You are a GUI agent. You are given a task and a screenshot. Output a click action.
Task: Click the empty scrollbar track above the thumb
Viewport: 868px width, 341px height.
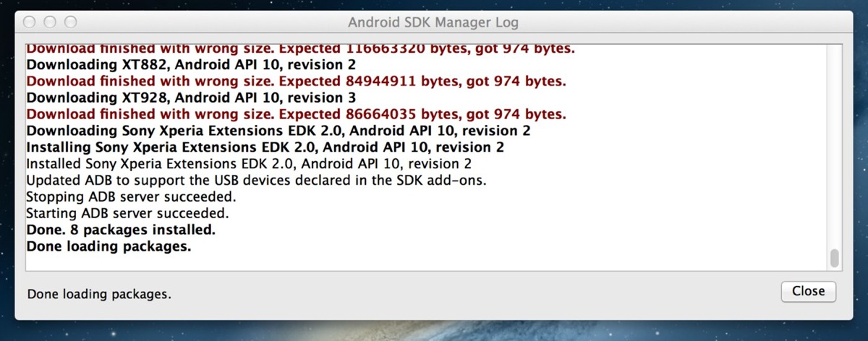(835, 144)
